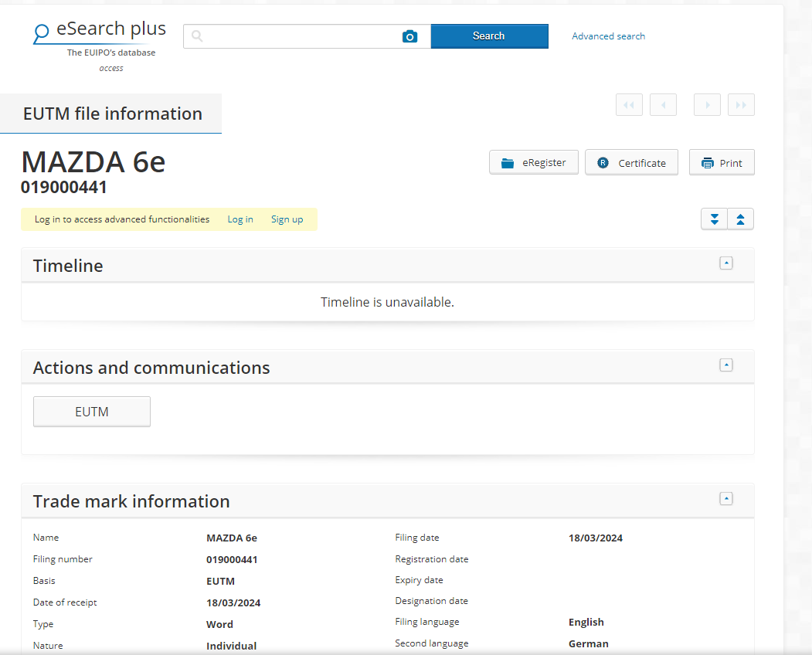Select the EUTM file information tab
The height and width of the screenshot is (655, 812).
(110, 114)
